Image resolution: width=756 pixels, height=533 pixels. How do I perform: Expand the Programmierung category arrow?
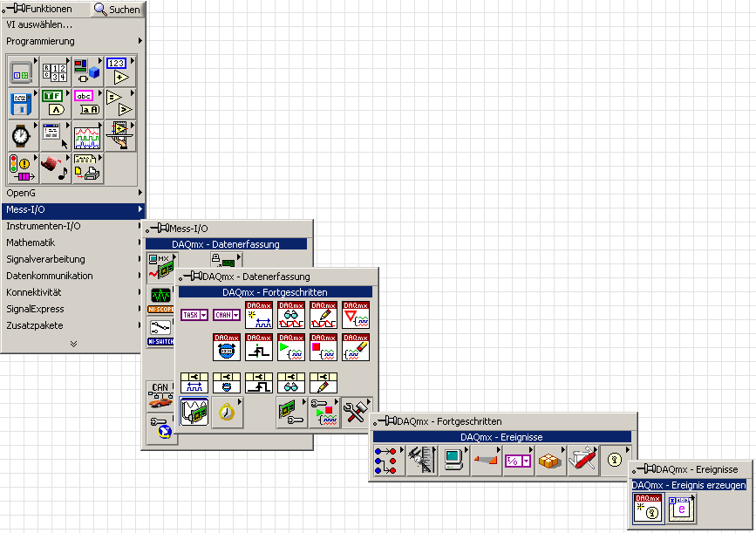click(x=140, y=41)
